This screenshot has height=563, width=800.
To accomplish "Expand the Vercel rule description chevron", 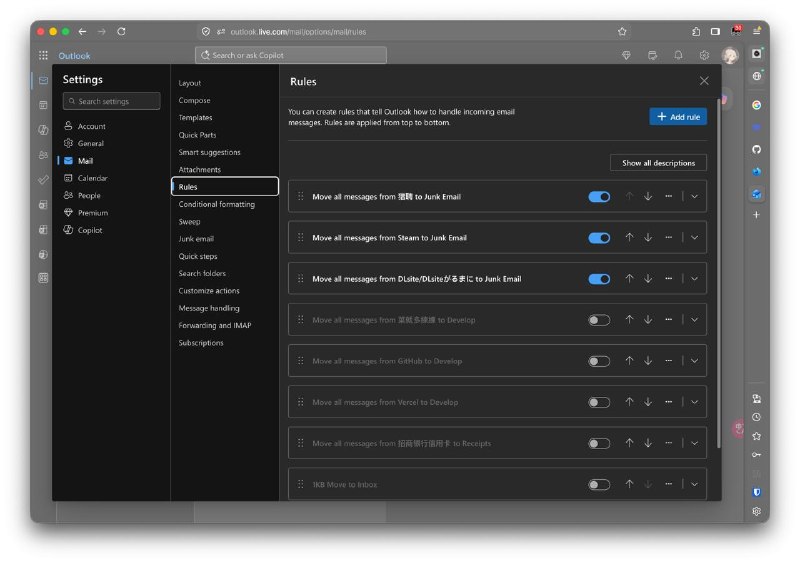I will pos(694,402).
